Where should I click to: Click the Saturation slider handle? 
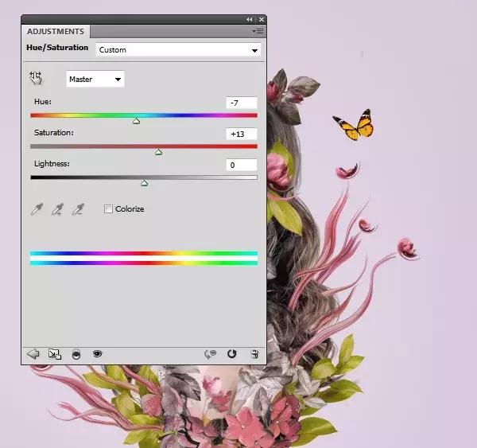coord(158,152)
